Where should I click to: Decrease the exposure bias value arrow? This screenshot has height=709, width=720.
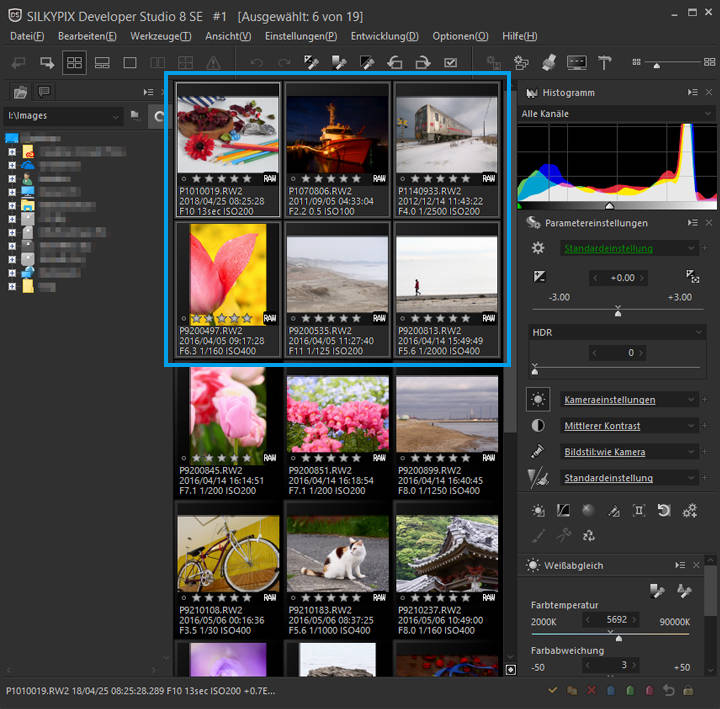[x=595, y=278]
